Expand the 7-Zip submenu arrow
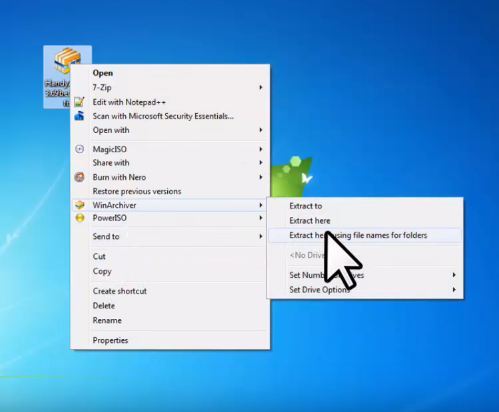Viewport: 499px width, 412px height. coord(261,87)
